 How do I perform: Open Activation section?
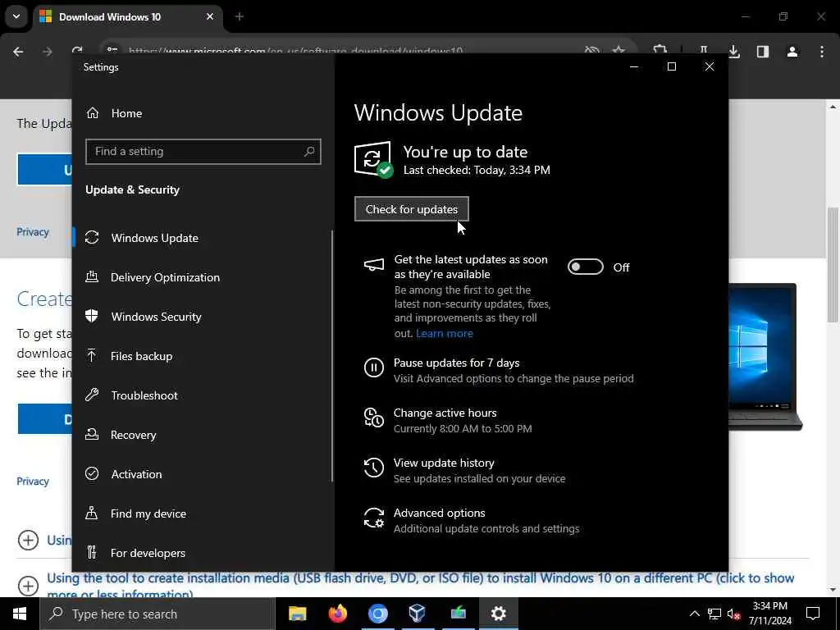point(202,473)
